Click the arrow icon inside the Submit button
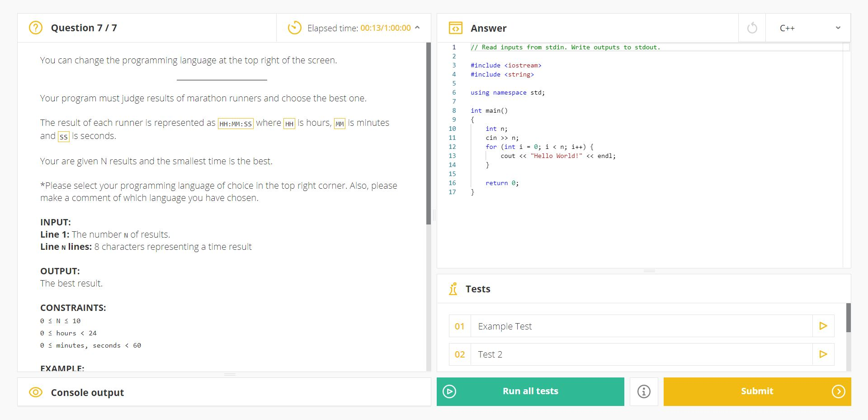The height and width of the screenshot is (420, 868). 839,391
